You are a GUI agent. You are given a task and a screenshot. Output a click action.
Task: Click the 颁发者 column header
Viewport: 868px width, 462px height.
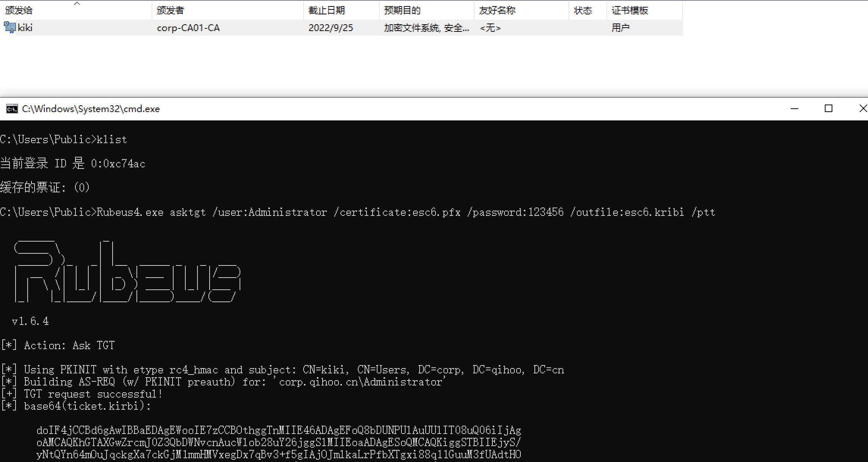[171, 11]
